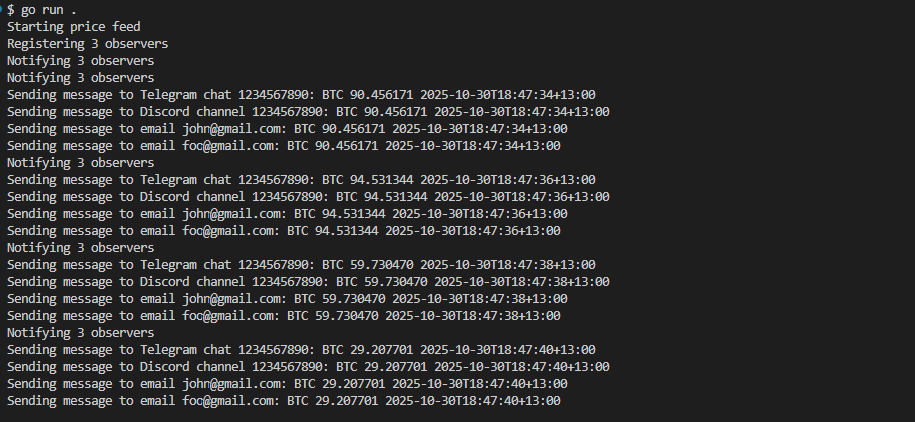Click the Telegram message with BTC 29.207701
The width and height of the screenshot is (915, 422).
click(300, 349)
